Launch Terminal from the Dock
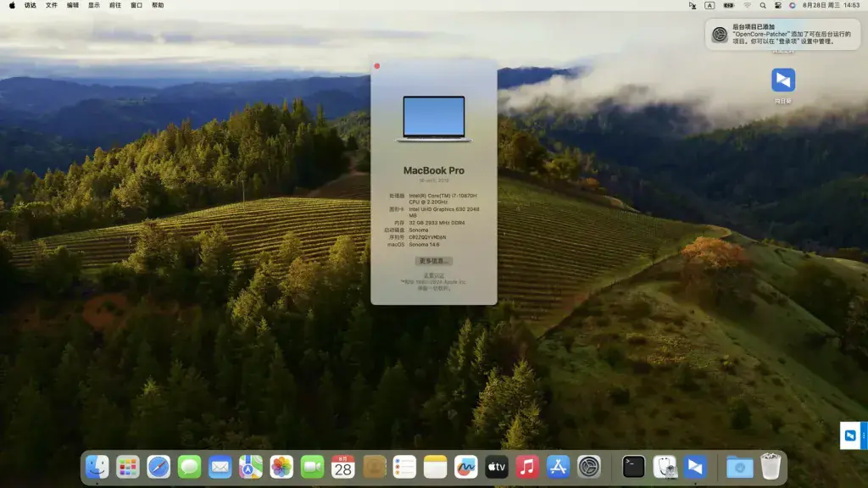The height and width of the screenshot is (488, 868). pos(633,467)
